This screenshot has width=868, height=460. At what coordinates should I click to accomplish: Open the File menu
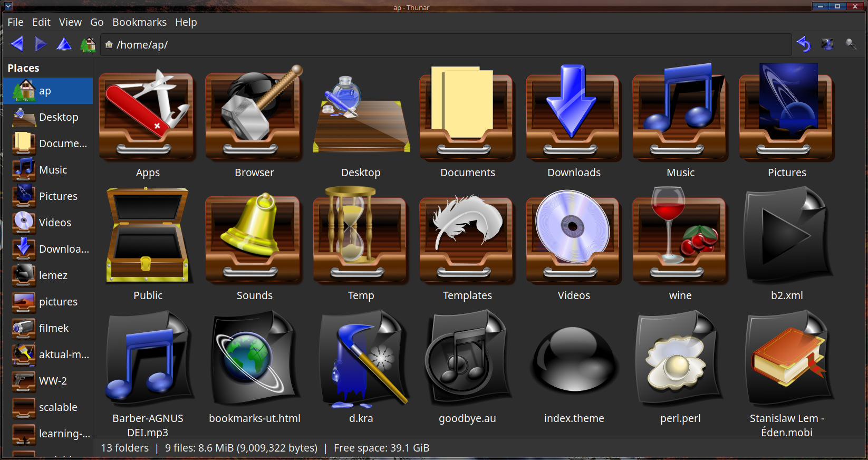pos(15,22)
